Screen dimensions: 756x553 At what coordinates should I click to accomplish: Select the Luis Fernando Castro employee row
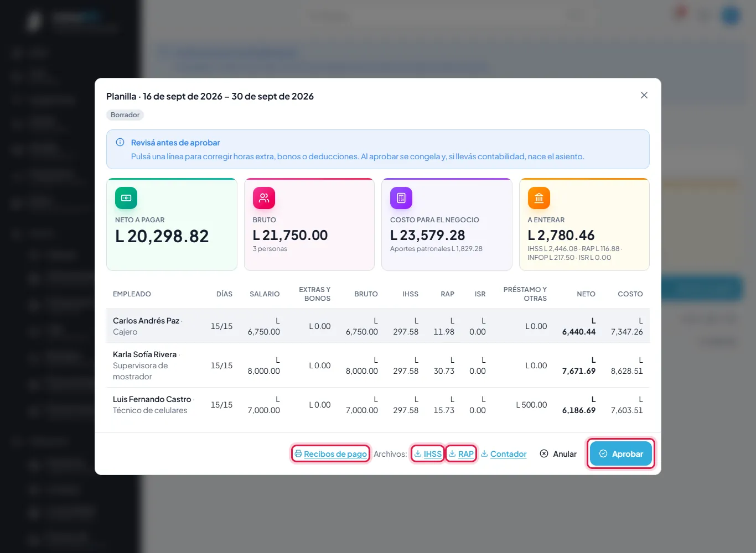378,405
